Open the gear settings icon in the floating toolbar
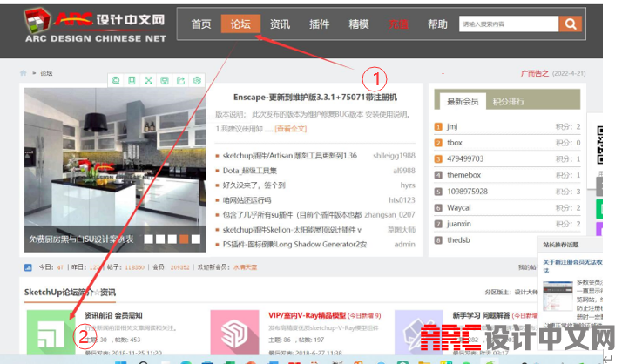 coord(197,80)
